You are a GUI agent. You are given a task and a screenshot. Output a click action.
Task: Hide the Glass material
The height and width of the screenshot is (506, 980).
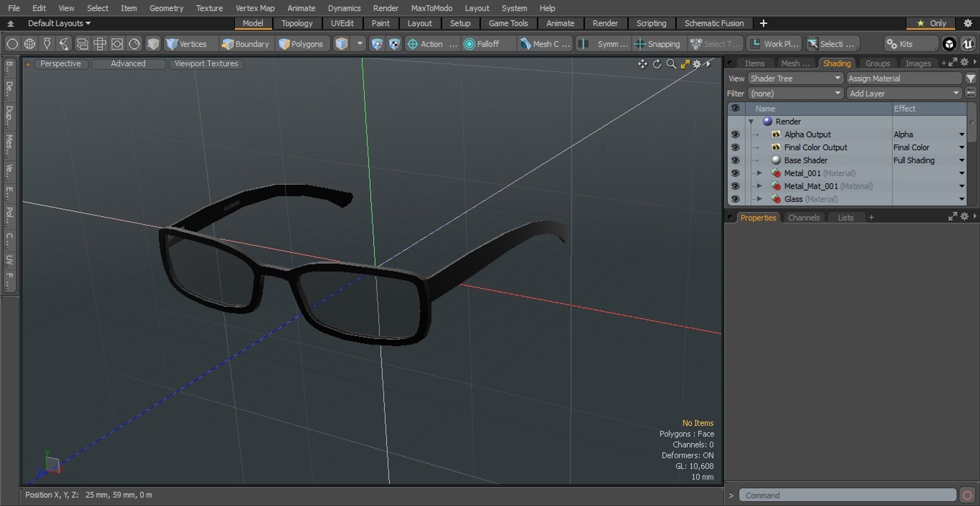point(735,199)
